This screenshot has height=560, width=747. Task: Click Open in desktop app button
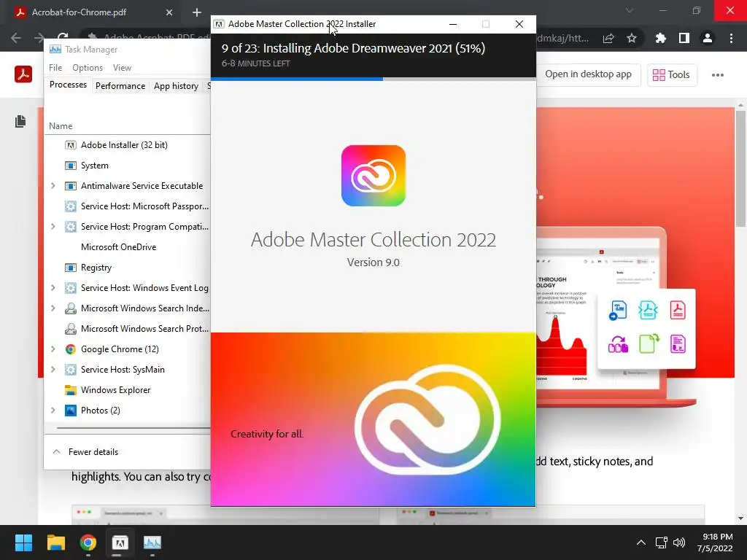click(588, 74)
